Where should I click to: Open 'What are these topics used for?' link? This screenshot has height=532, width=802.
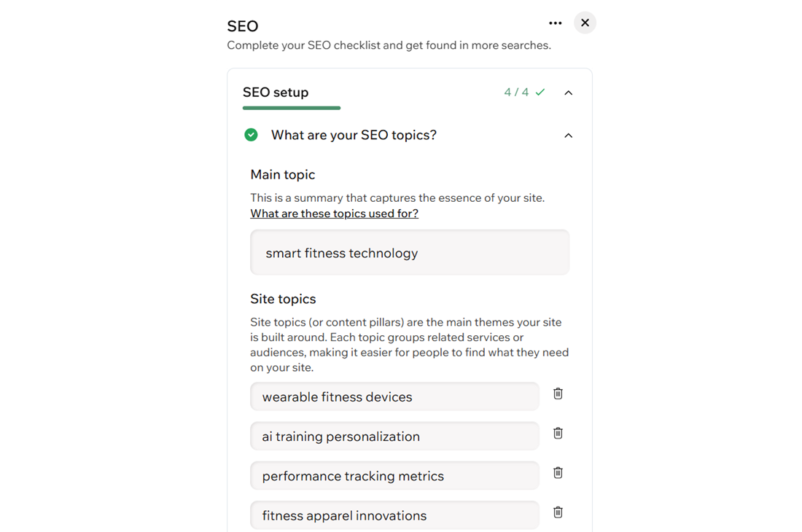[334, 213]
